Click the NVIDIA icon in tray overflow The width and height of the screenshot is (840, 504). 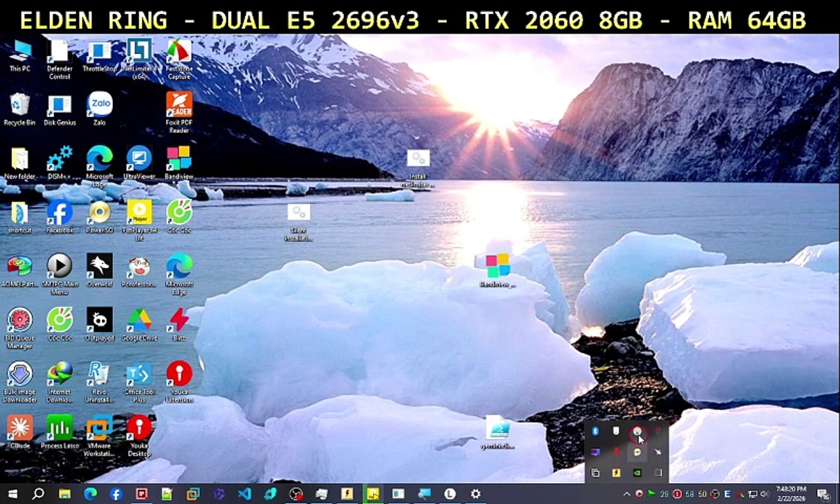(637, 472)
